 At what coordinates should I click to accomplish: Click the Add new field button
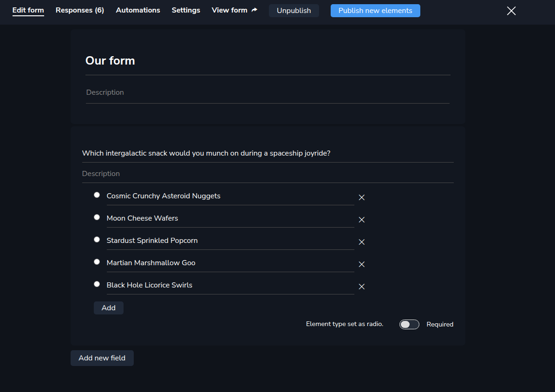pyautogui.click(x=102, y=359)
